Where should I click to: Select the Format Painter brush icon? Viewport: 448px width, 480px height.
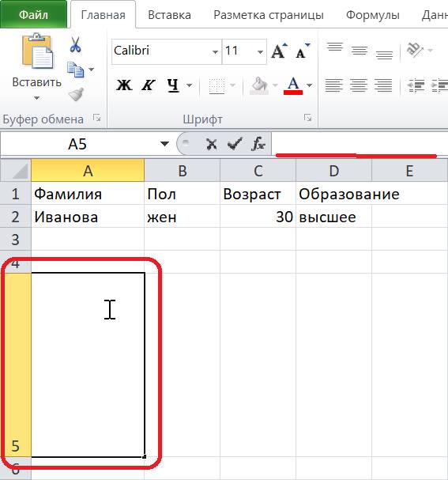76,94
